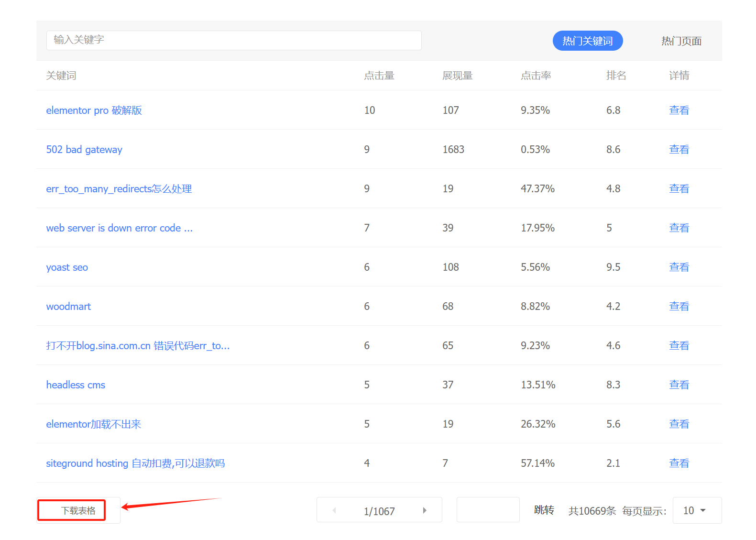Open keyword link elementor pro 破解版
The height and width of the screenshot is (540, 756).
point(94,110)
